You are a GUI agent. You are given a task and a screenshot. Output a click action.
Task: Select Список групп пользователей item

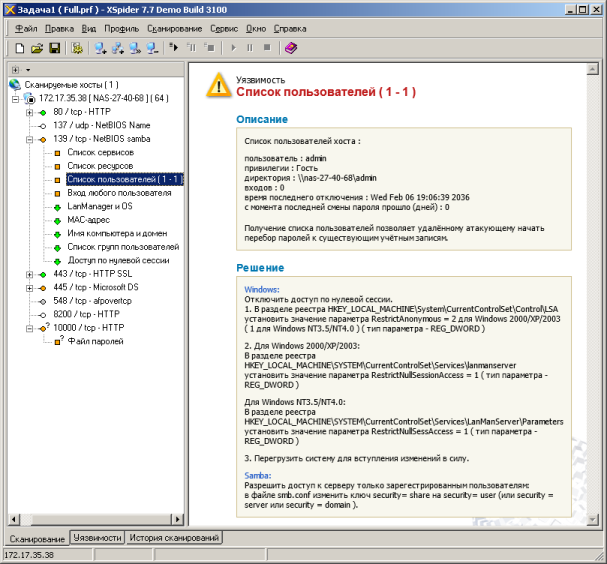(123, 247)
